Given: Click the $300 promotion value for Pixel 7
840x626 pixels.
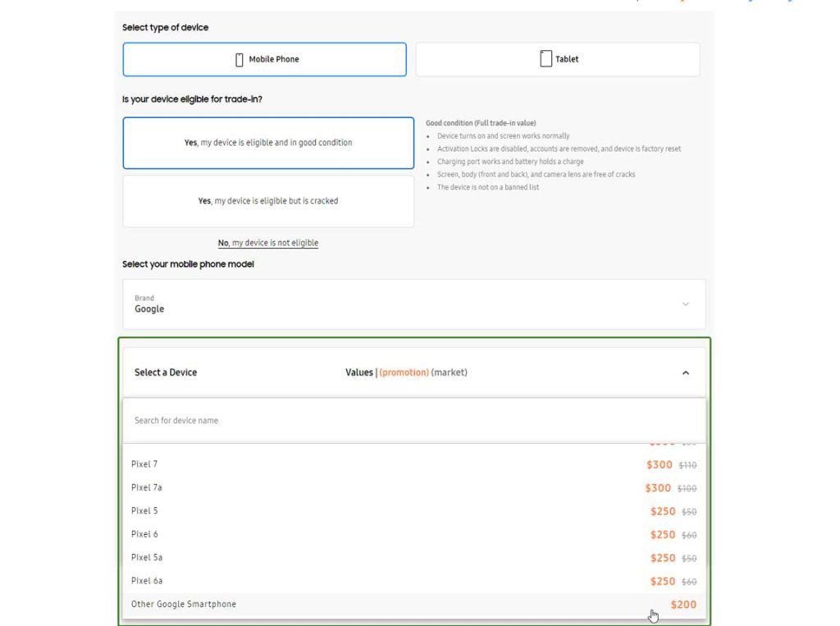Looking at the screenshot, I should pos(659,464).
